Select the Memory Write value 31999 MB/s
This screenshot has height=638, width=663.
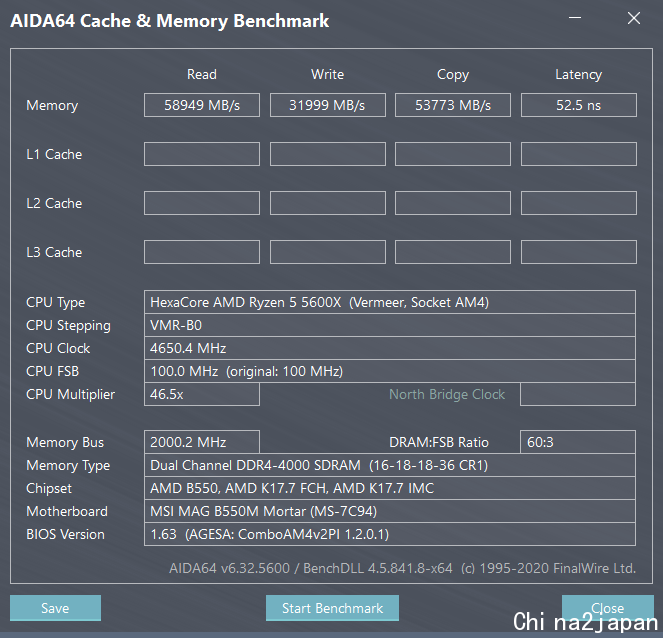[328, 105]
